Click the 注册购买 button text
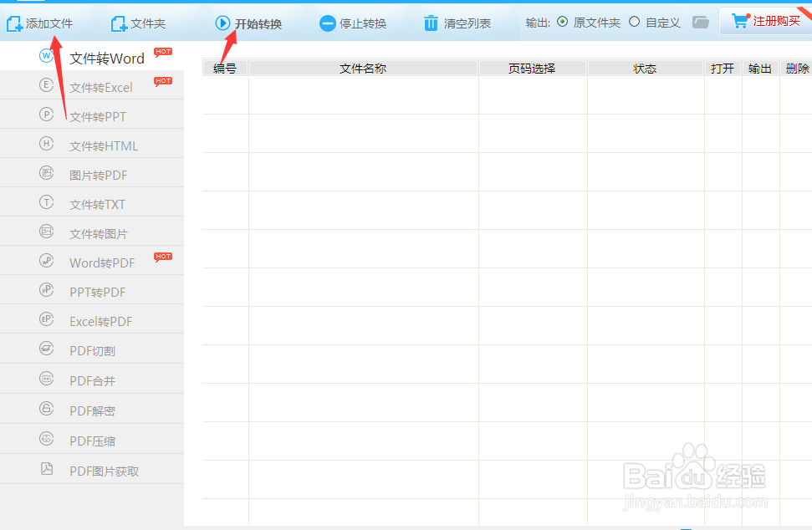The width and height of the screenshot is (812, 530). (x=776, y=21)
